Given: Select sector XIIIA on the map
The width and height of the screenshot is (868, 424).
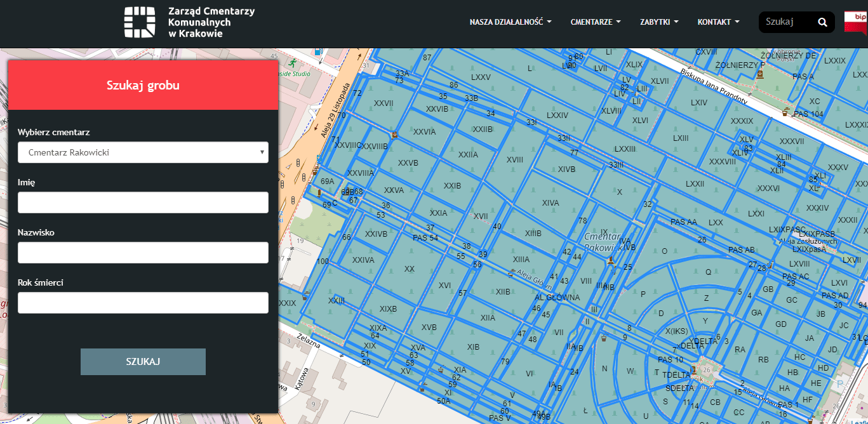Looking at the screenshot, I should pos(521,260).
